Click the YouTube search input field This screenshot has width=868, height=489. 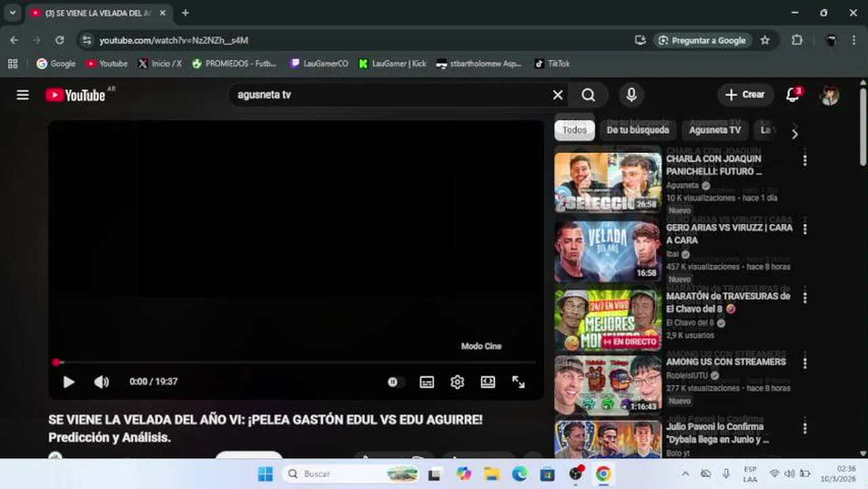(x=391, y=95)
